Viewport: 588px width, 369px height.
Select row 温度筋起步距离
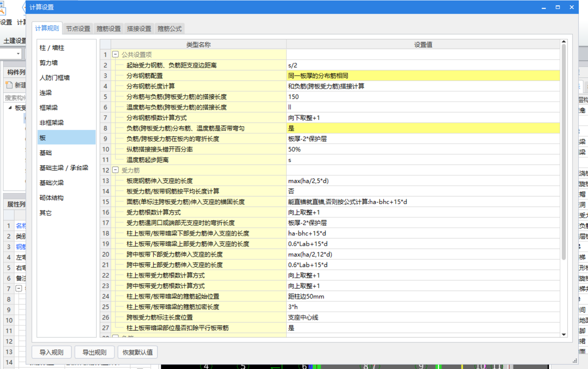[x=199, y=160]
